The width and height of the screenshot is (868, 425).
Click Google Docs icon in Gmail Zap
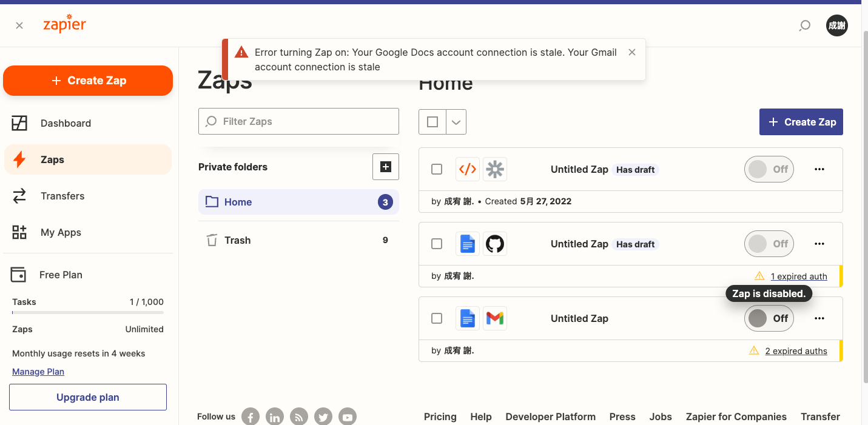468,318
